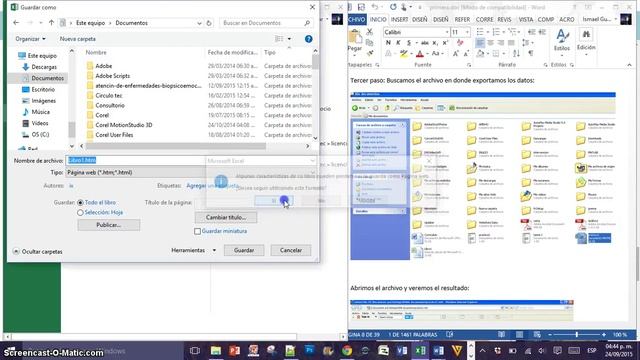
Task: Align paragraph right in Word
Action: [x=501, y=43]
